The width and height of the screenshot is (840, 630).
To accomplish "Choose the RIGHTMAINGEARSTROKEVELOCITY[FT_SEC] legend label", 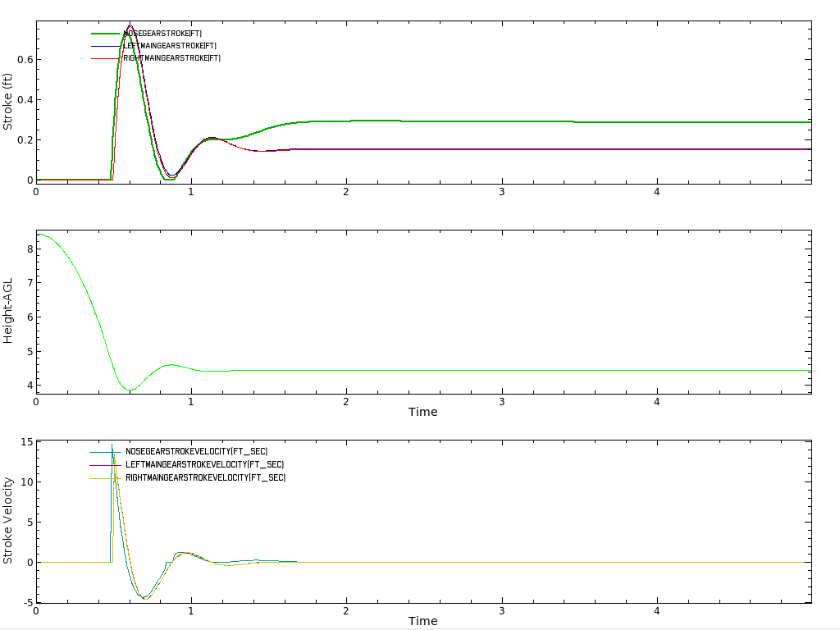I will (205, 477).
